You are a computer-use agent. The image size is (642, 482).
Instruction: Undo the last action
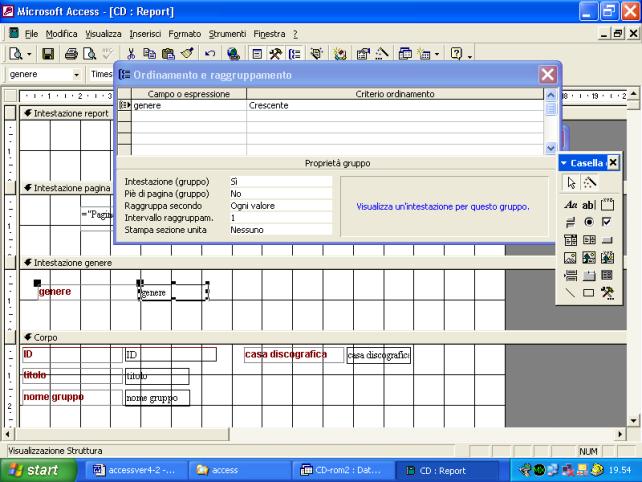[x=210, y=54]
